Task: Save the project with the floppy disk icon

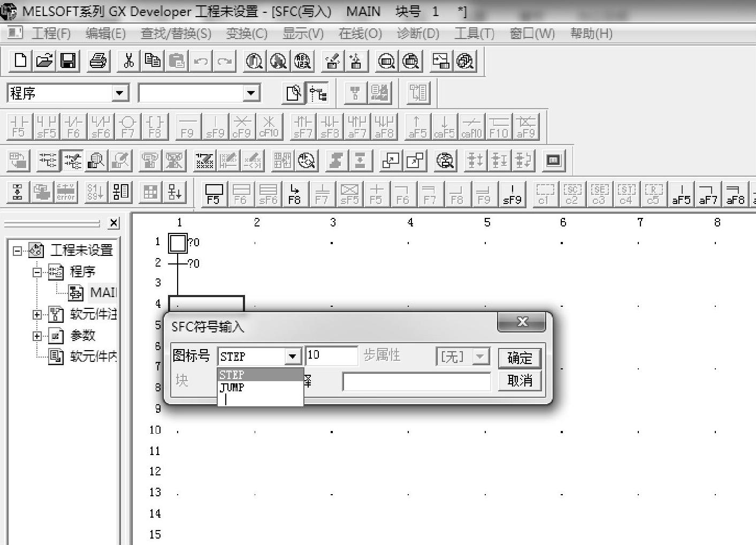Action: (68, 60)
